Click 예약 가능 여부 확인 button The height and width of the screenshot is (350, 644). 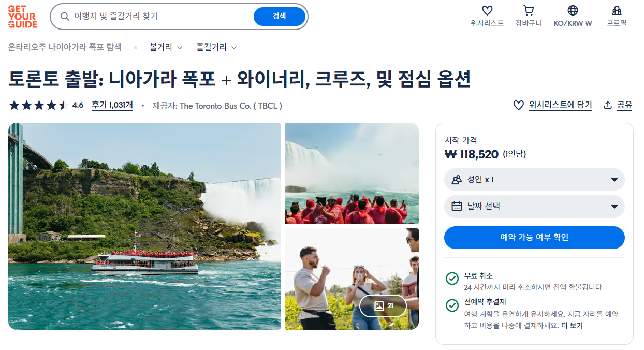pos(534,238)
